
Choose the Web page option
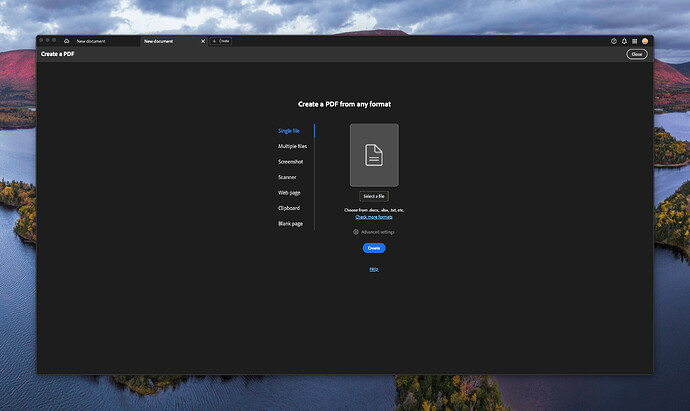(x=289, y=193)
